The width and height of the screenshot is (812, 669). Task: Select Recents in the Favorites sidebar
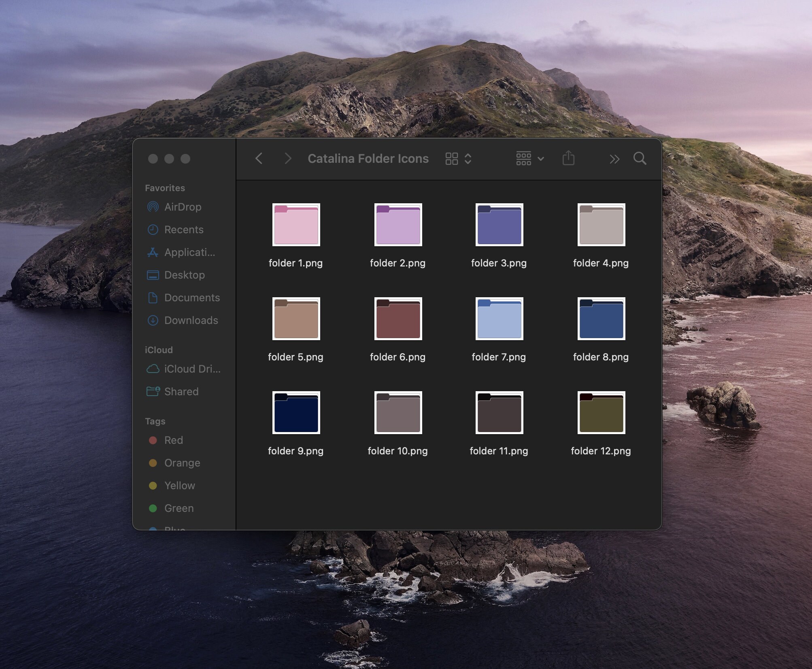(183, 230)
